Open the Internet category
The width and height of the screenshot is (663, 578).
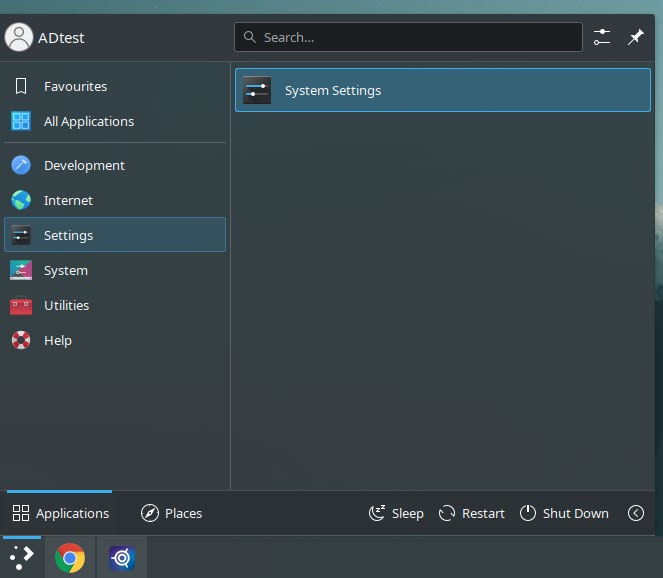[115, 200]
